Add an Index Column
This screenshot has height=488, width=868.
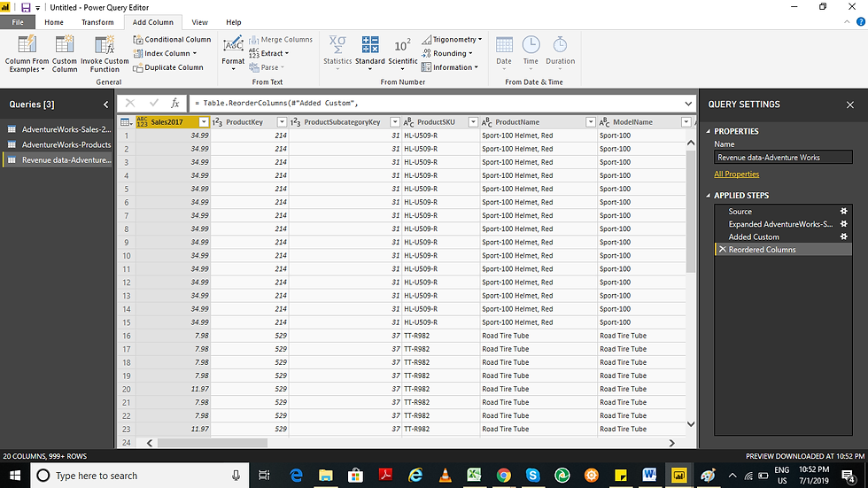tap(165, 53)
